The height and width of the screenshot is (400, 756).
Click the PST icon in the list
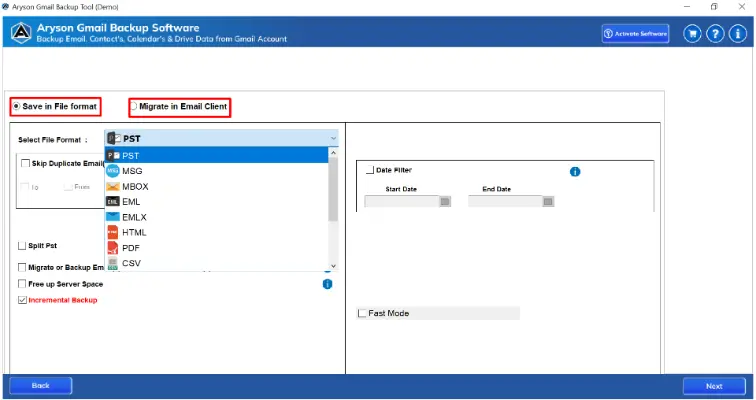[113, 156]
